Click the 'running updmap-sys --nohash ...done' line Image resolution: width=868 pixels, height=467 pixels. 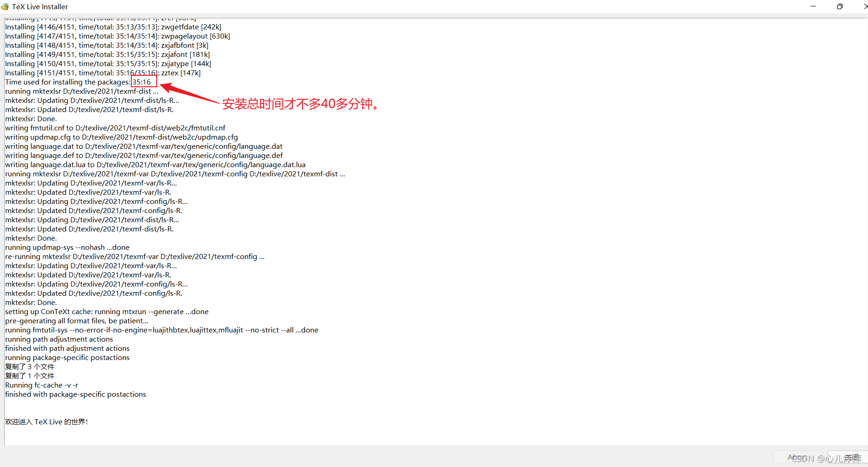click(x=67, y=248)
